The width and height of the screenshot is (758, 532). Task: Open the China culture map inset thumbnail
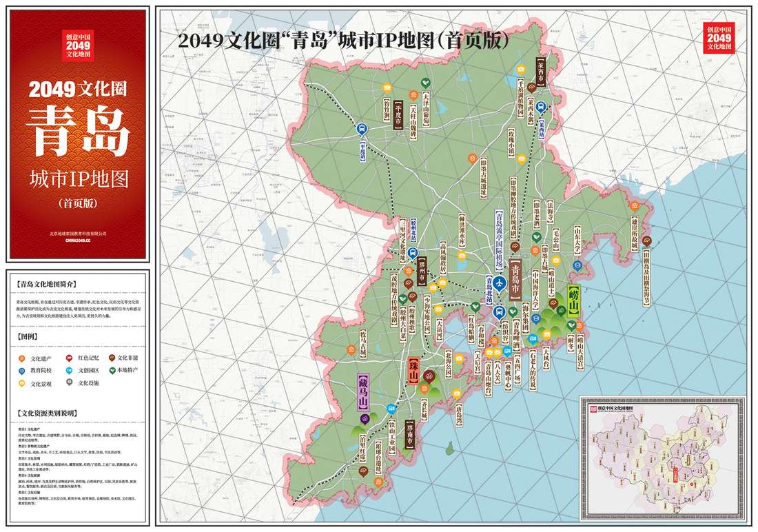coord(663,457)
